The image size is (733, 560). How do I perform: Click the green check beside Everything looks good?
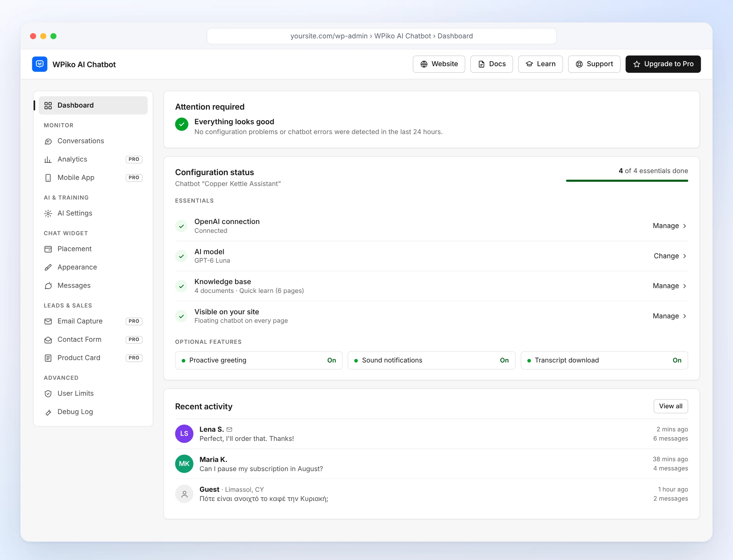(x=182, y=124)
